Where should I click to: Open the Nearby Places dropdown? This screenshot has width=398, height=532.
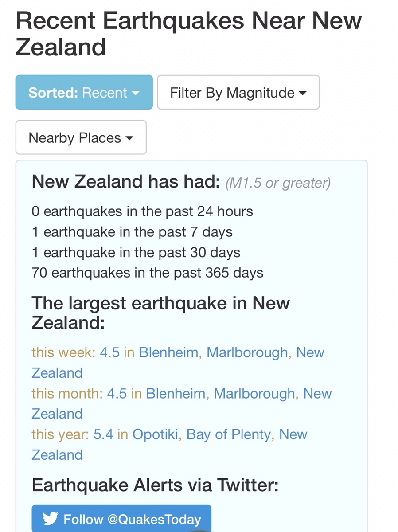[81, 138]
